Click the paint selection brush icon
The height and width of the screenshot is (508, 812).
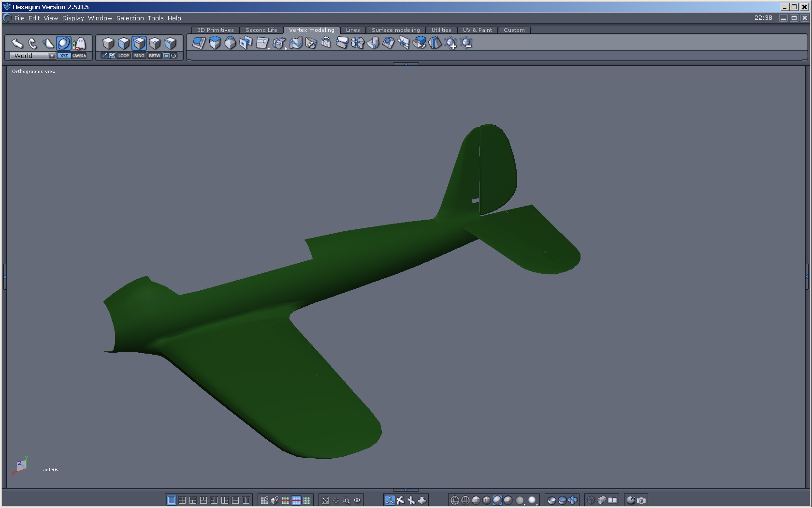(x=104, y=56)
